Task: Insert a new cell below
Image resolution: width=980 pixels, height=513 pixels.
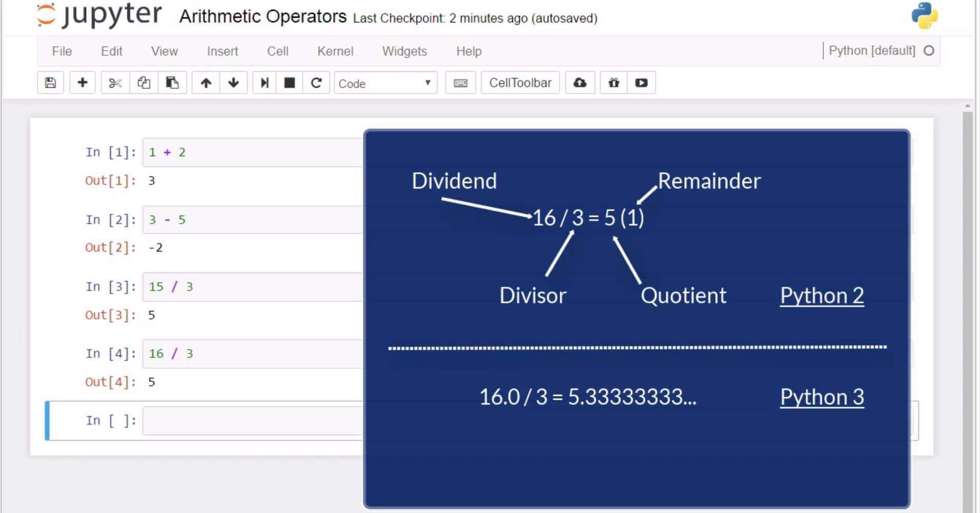Action: pos(82,83)
